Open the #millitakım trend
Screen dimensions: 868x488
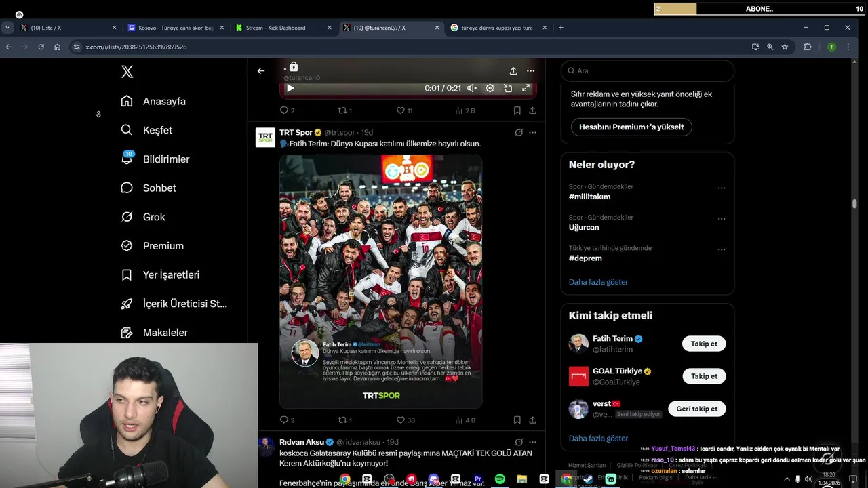(589, 197)
